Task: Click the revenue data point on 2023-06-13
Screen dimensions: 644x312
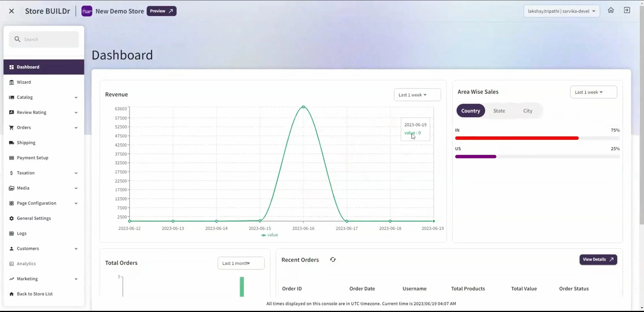Action: 173,221
